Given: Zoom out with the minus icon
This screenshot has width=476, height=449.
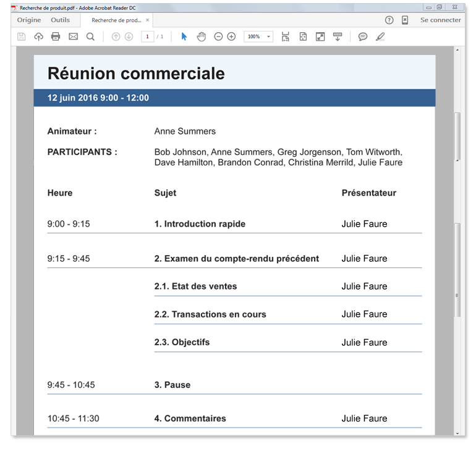Looking at the screenshot, I should (x=218, y=36).
